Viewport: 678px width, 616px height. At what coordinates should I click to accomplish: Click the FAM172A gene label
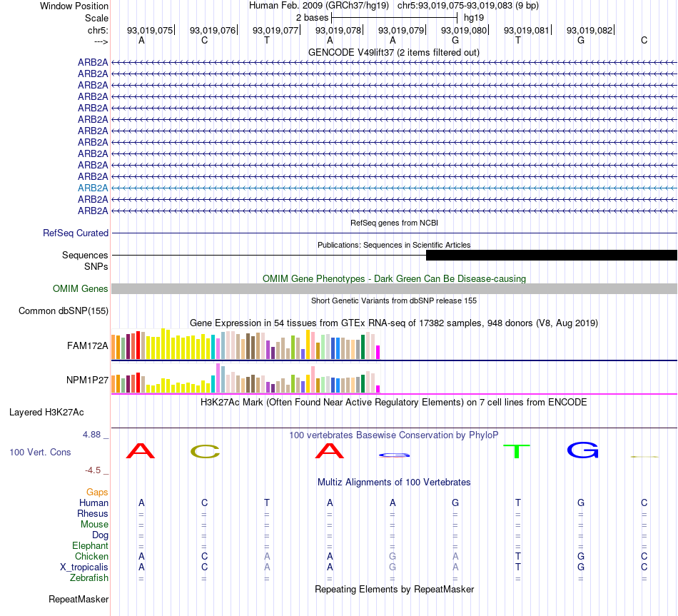click(87, 345)
